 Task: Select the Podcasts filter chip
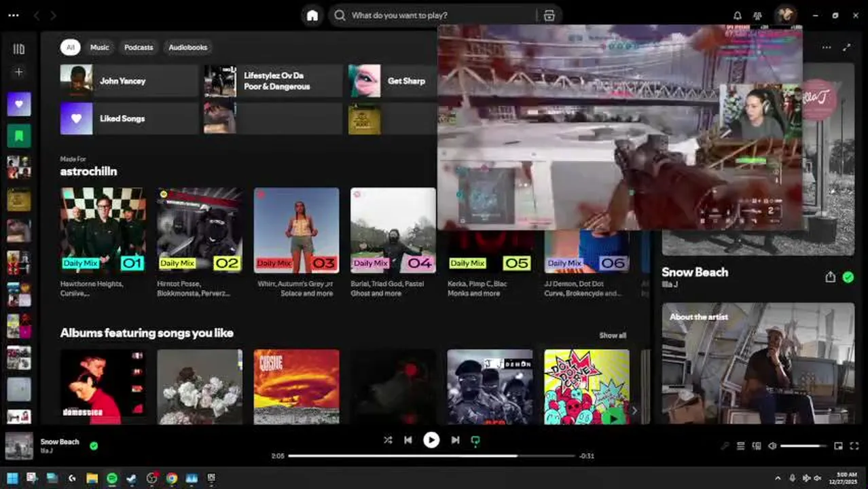click(139, 48)
